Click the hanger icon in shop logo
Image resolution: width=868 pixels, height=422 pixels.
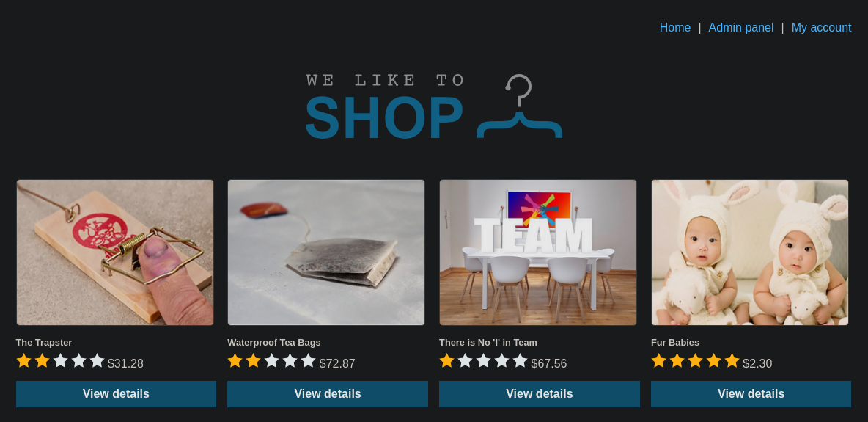coord(519,106)
